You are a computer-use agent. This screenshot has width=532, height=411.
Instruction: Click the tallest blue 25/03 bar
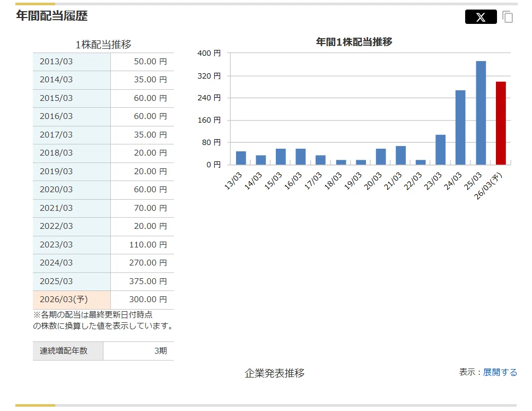pos(481,113)
